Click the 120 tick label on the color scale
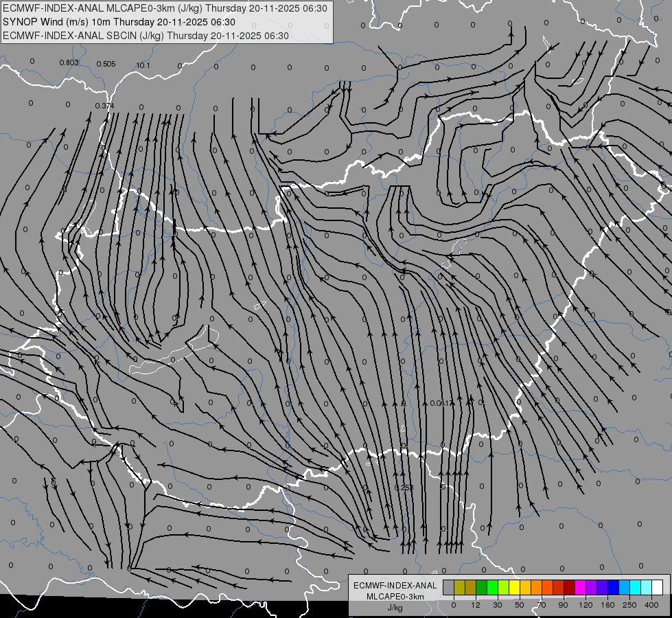The height and width of the screenshot is (618, 672). (586, 605)
